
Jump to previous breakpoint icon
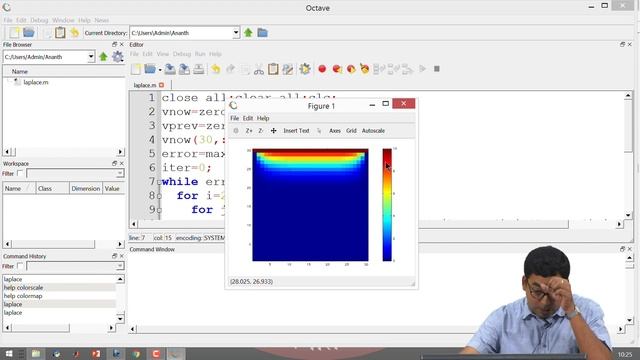(x=351, y=69)
